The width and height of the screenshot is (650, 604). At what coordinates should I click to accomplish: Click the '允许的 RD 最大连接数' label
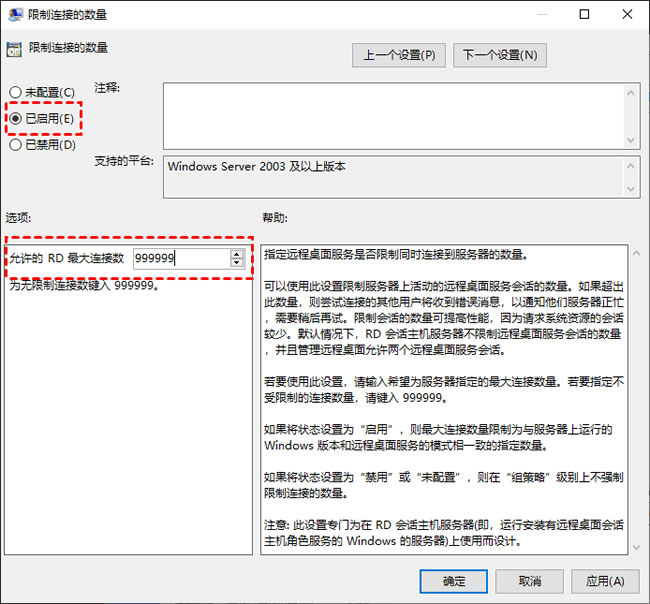coord(67,258)
